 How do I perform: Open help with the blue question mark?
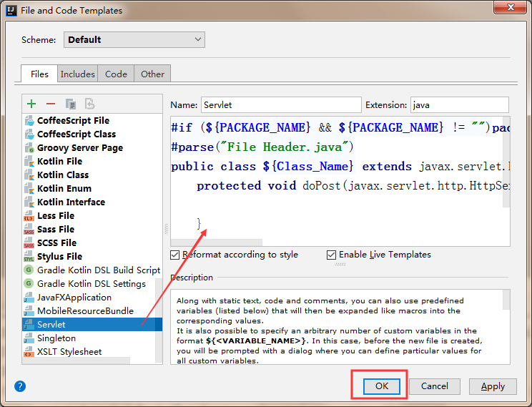[x=20, y=386]
